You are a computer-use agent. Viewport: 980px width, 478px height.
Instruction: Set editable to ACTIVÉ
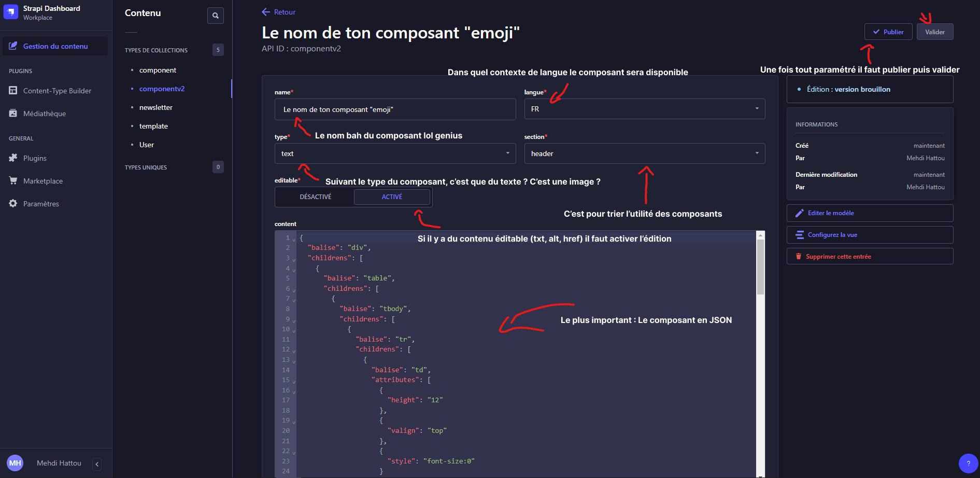(392, 197)
